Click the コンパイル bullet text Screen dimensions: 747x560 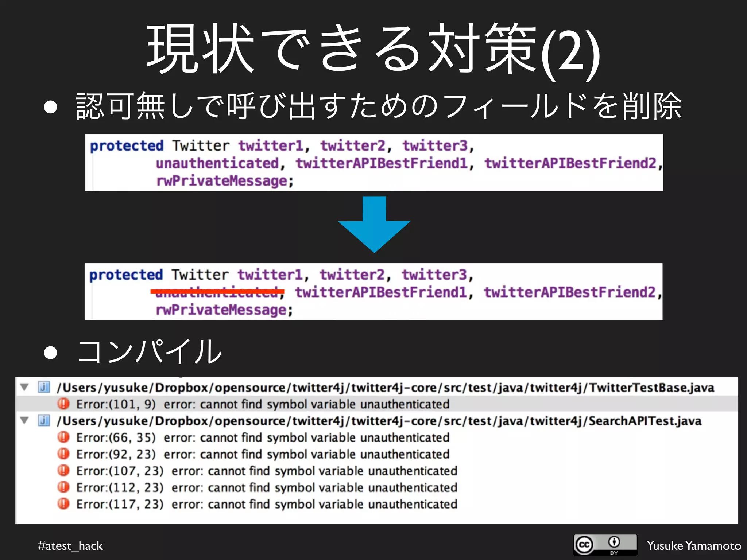(150, 351)
